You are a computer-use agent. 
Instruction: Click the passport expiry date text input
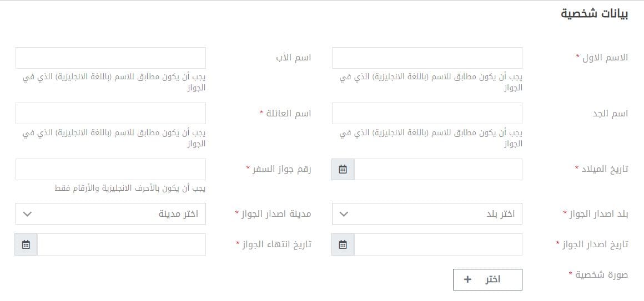[x=122, y=244]
